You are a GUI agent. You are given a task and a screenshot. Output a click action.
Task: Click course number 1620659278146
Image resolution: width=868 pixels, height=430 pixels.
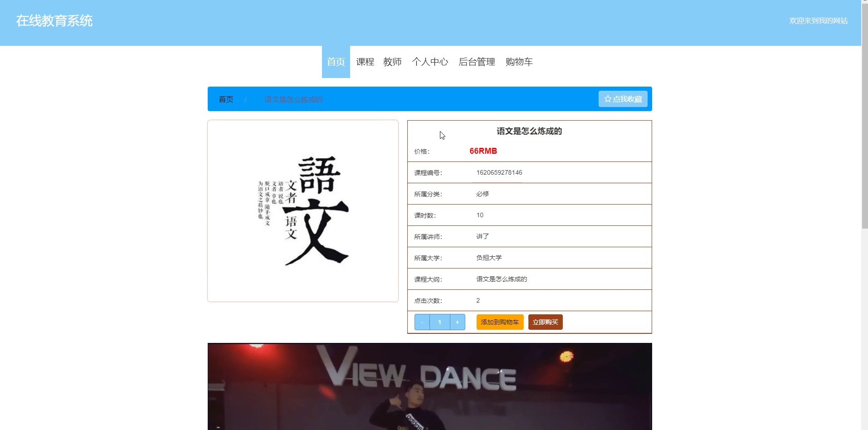click(x=499, y=172)
